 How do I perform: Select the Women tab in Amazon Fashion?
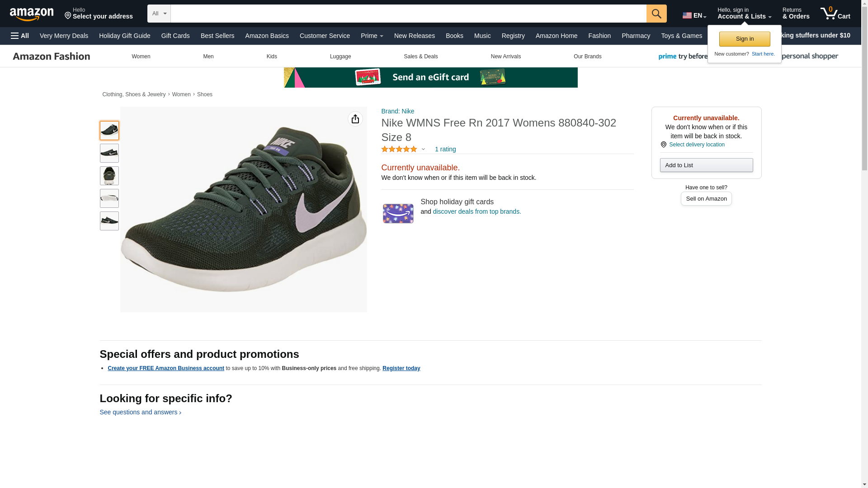(141, 56)
